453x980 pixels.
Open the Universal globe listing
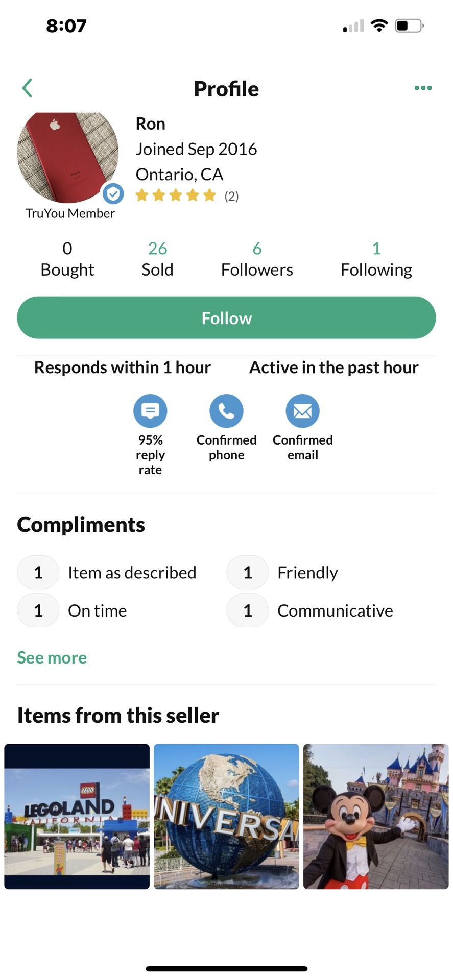point(226,816)
